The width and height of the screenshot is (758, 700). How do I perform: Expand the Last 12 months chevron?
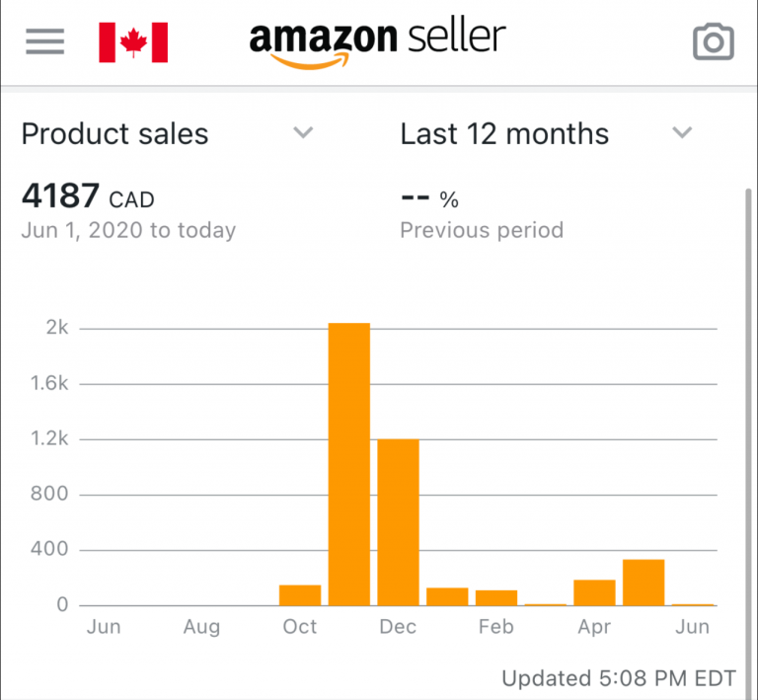[x=682, y=132]
